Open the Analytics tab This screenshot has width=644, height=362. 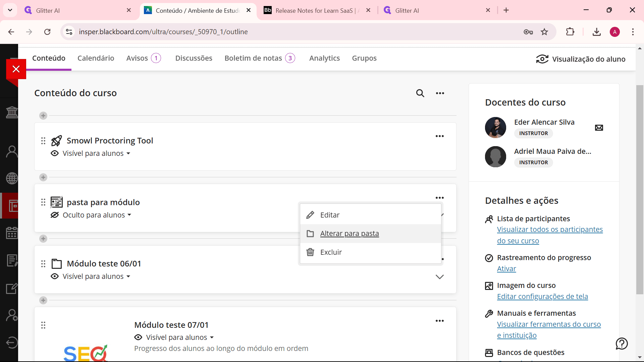324,58
